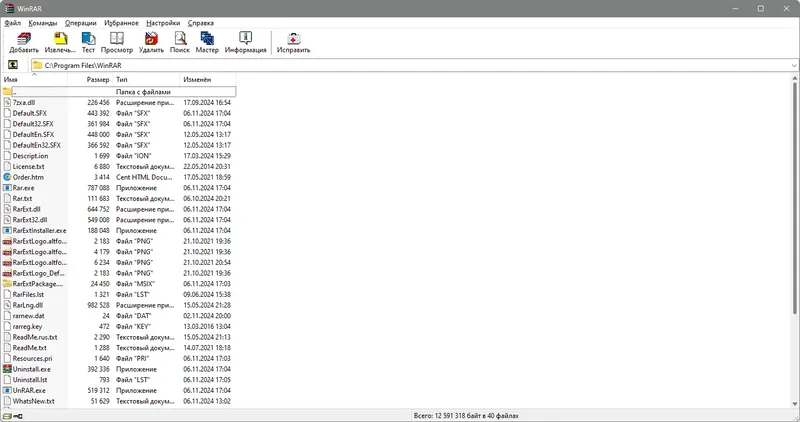The width and height of the screenshot is (800, 422).
Task: Select the Order.htm file icon
Action: (x=7, y=177)
